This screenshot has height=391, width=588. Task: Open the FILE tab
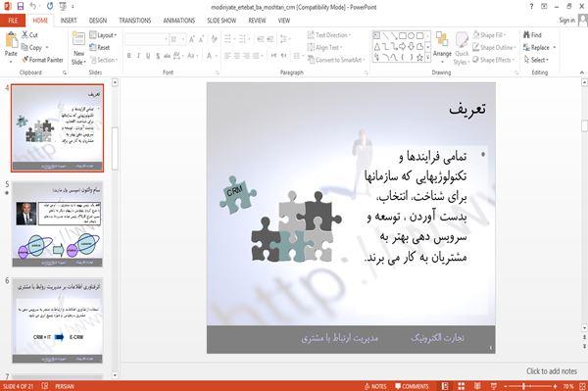[13, 21]
